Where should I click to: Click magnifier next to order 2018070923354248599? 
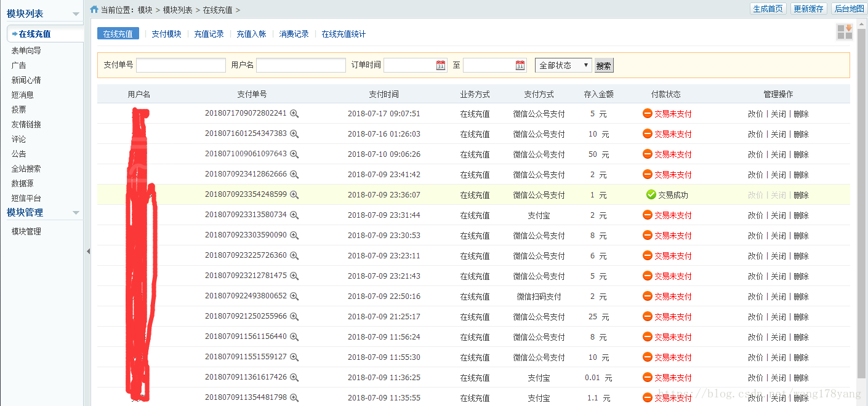pos(294,194)
